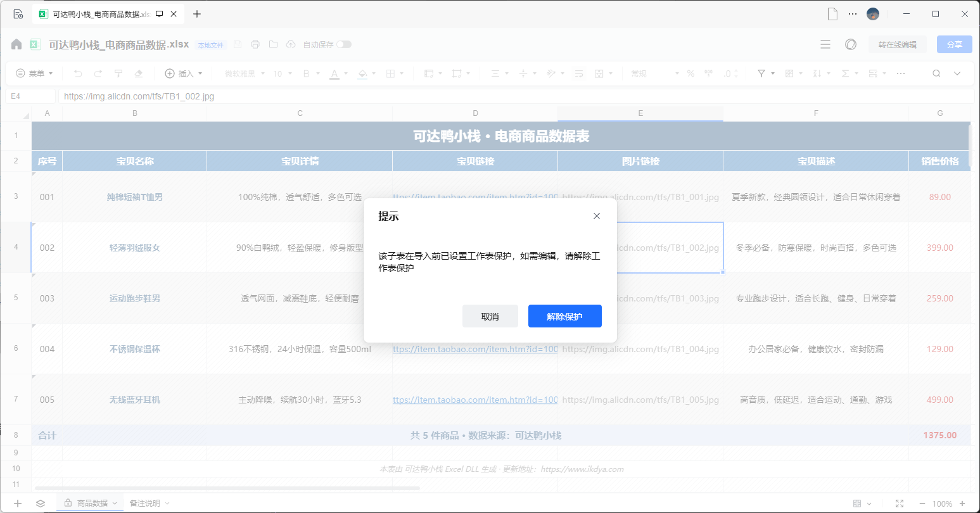
Task: Go to the home icon
Action: [x=16, y=44]
